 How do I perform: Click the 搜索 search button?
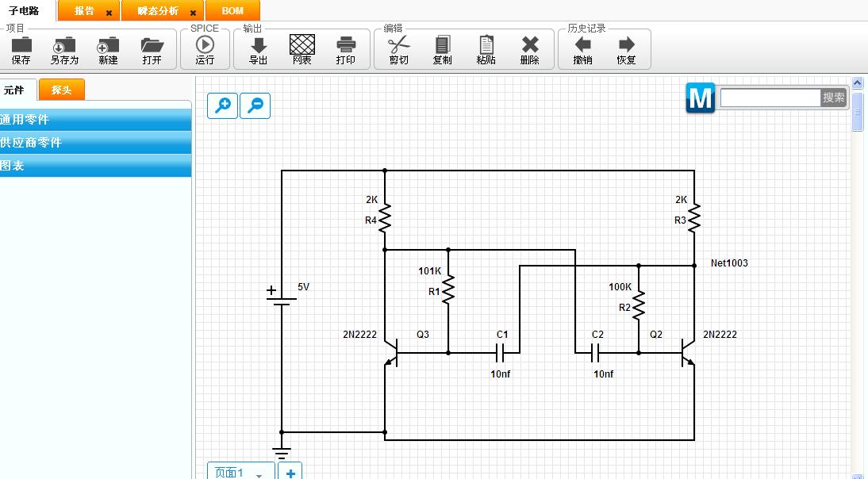[833, 98]
